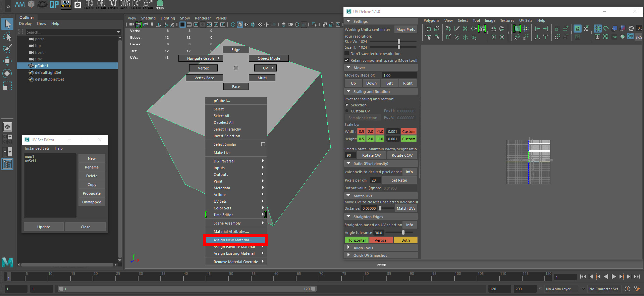The image size is (644, 296).
Task: Click the NSUV shelf icon
Action: click(160, 4)
